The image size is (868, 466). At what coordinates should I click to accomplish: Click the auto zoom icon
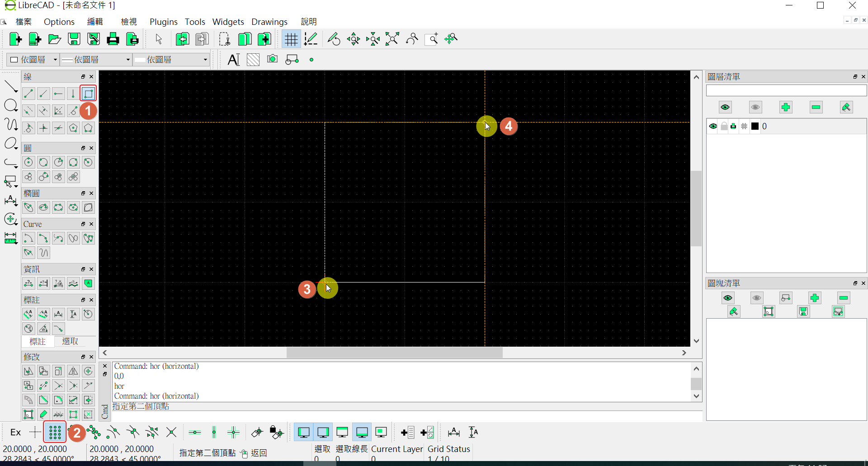tap(392, 39)
